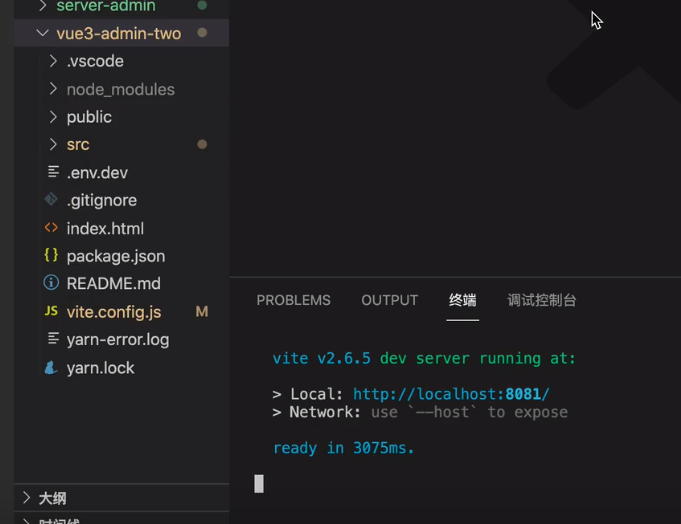
Task: Open the README.md file
Action: [x=113, y=283]
